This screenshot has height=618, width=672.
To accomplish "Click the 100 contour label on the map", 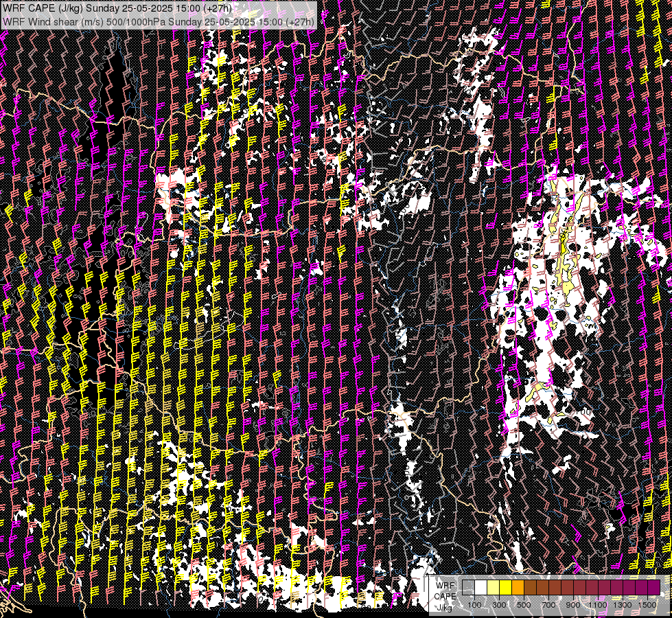I will click(x=583, y=412).
